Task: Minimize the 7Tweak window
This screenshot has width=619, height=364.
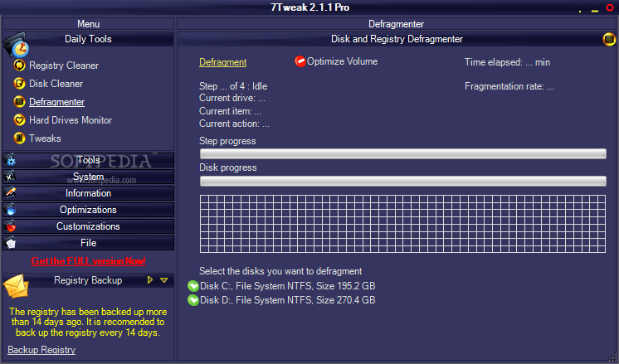Action: (595, 11)
